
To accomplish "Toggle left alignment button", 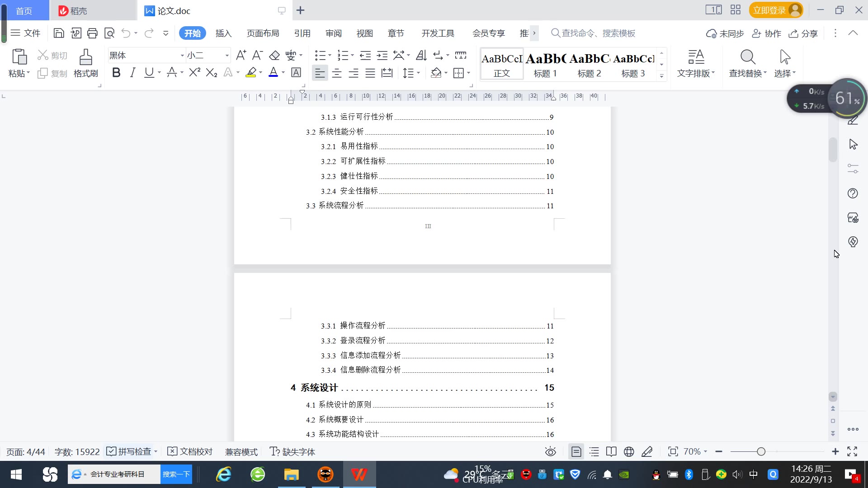I will coord(320,73).
